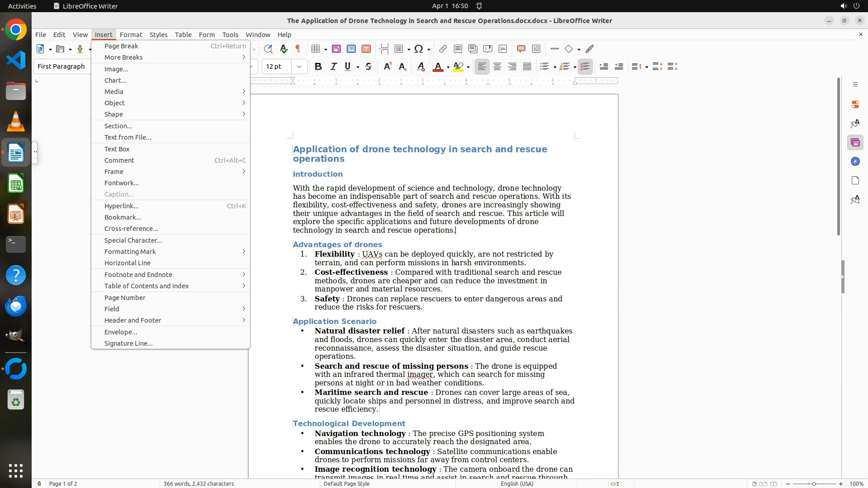Viewport: 868px width, 488px height.
Task: Click the Insert Image toolbar icon
Action: click(x=336, y=49)
